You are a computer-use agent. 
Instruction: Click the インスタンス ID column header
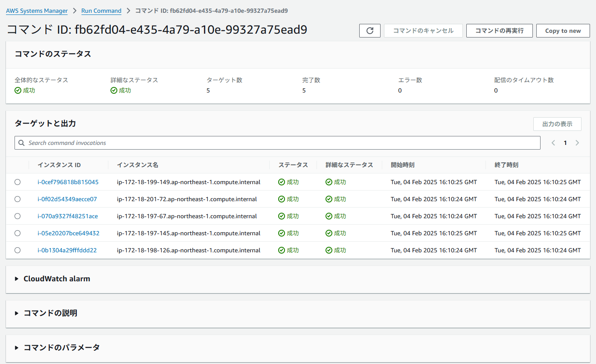click(59, 165)
